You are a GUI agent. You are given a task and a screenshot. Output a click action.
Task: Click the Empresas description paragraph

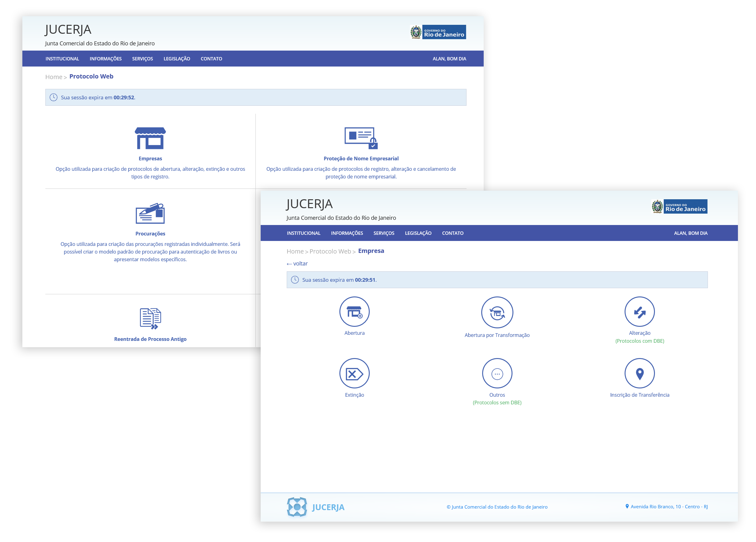point(150,173)
